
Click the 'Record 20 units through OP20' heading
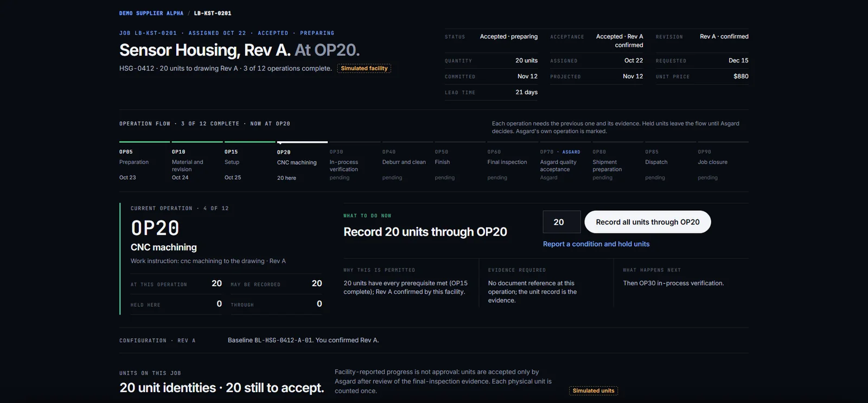tap(425, 232)
